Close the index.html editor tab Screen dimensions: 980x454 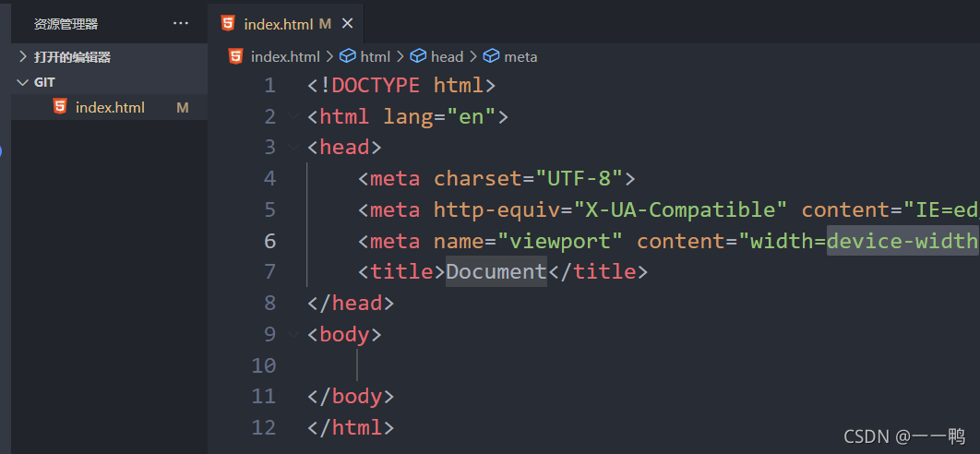point(348,24)
